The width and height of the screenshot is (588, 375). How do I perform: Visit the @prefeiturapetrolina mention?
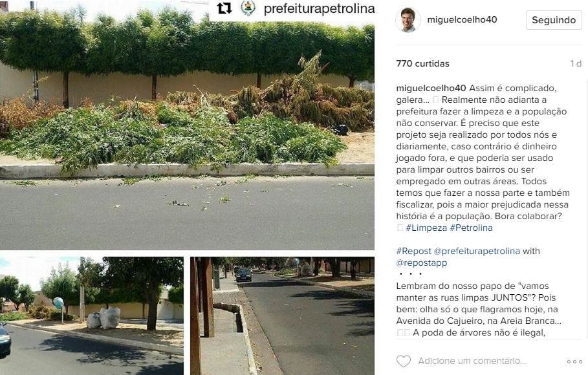pos(477,251)
